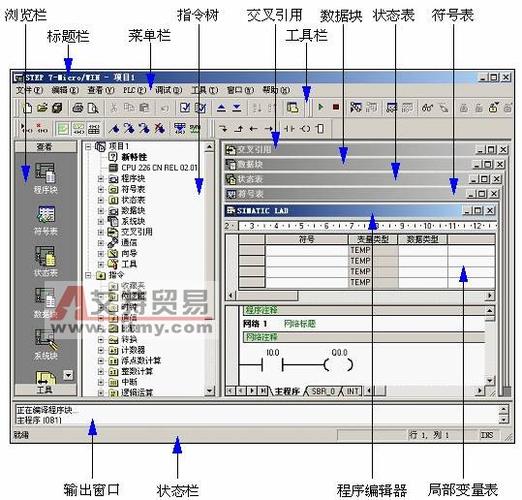Click the 变量类型 column header
This screenshot has height=500, width=522.
click(373, 239)
